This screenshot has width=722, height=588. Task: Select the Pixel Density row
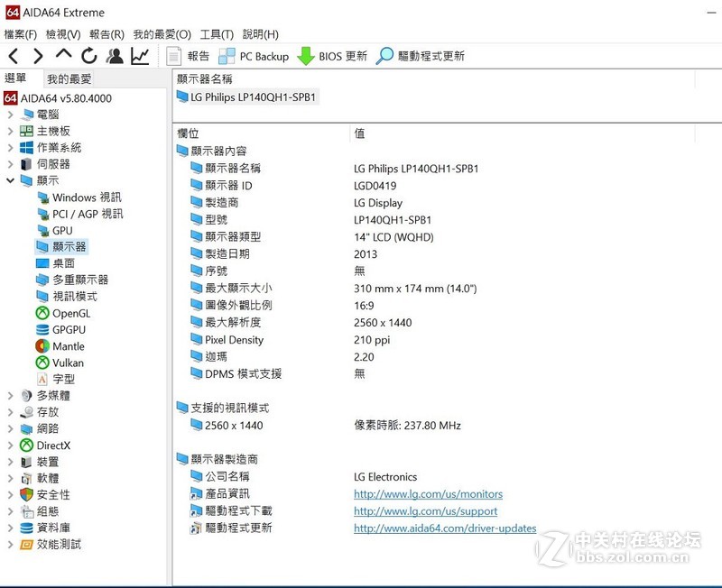tap(234, 340)
